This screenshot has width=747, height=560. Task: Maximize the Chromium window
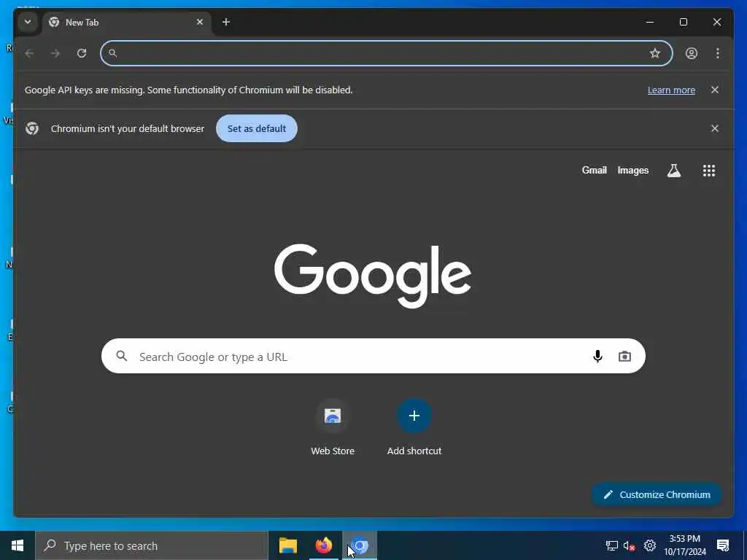[683, 22]
